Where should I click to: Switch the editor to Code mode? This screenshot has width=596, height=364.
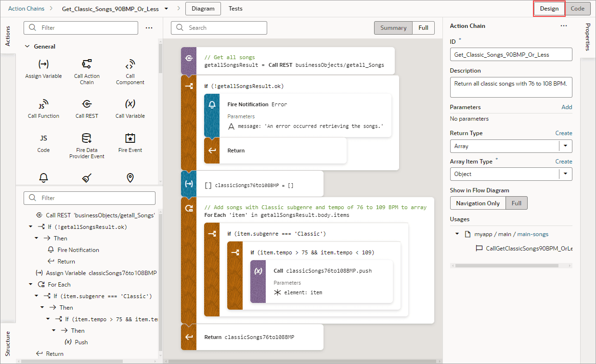click(578, 9)
